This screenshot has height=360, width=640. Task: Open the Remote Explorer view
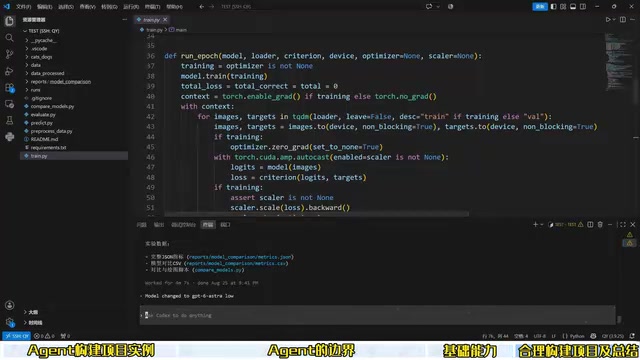coord(9,104)
